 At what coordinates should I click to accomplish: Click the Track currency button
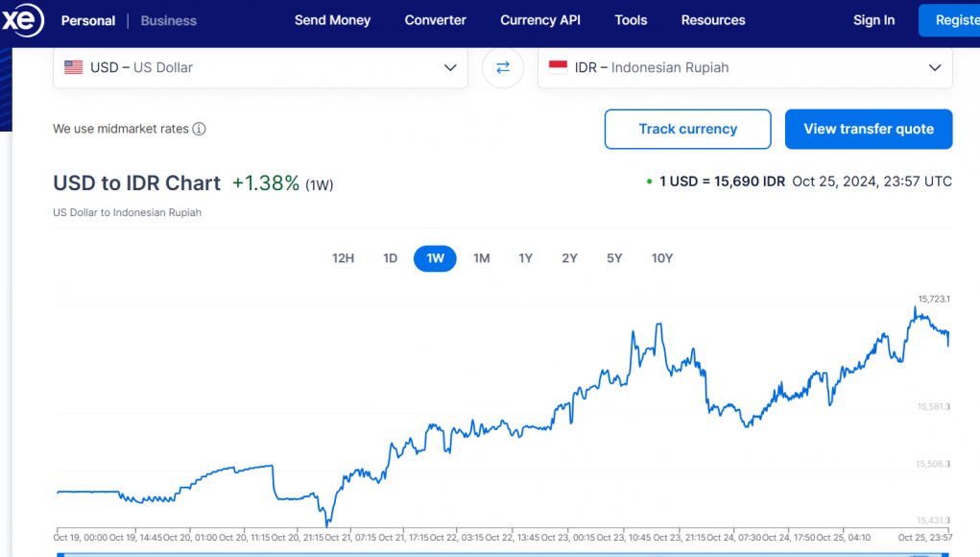[687, 129]
